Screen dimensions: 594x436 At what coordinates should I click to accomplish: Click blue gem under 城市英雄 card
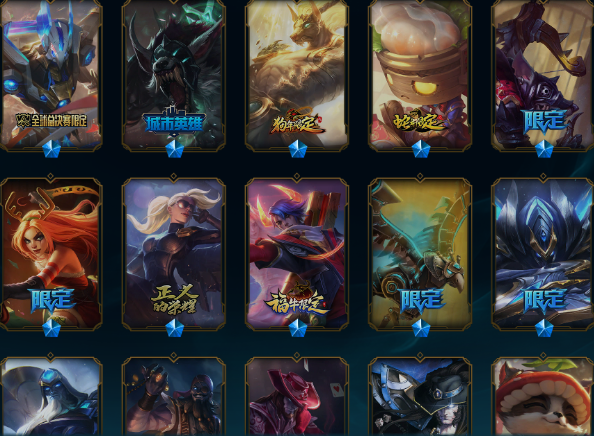click(174, 149)
